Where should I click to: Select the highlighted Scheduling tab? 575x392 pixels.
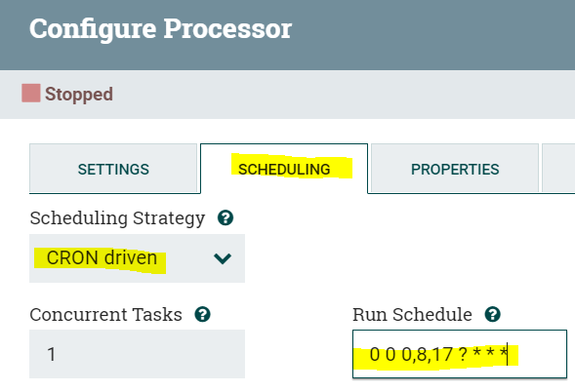point(284,169)
